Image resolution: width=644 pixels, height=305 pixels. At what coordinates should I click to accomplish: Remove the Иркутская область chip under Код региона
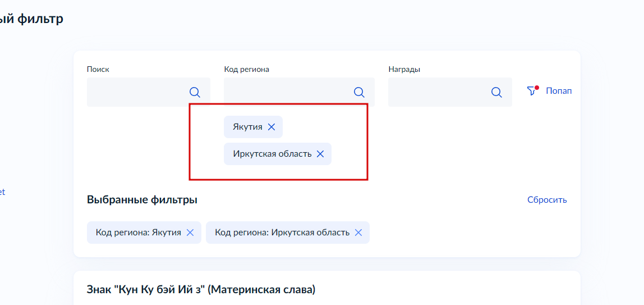click(320, 154)
